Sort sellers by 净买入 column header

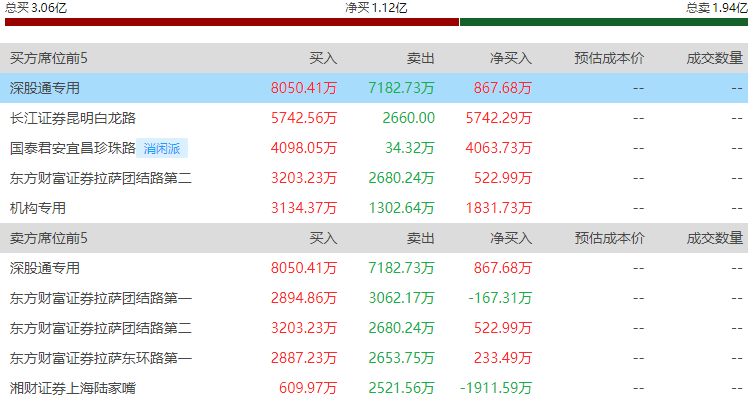click(x=511, y=238)
